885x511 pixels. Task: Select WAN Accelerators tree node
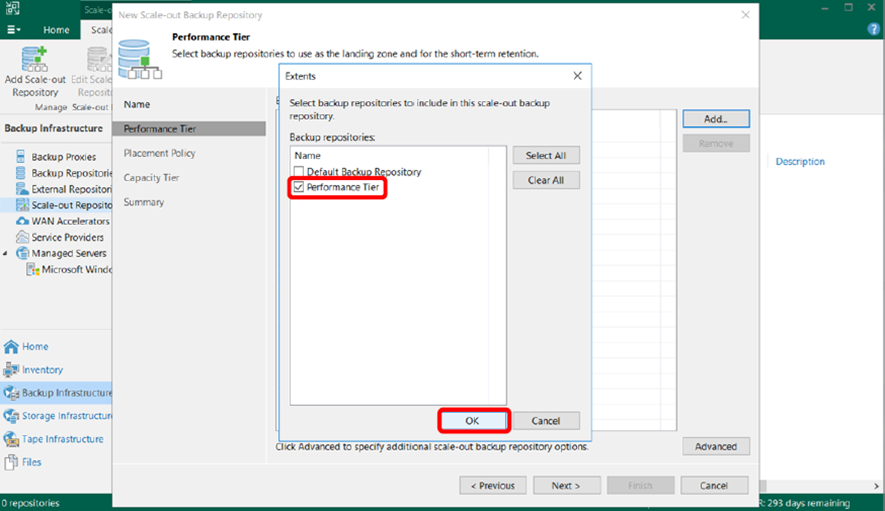coord(71,221)
